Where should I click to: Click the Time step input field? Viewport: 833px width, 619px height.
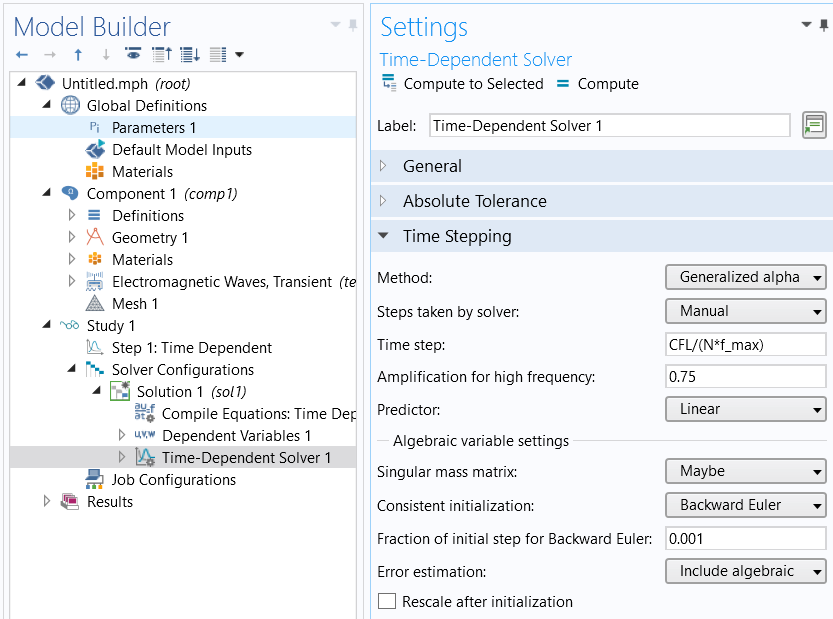point(745,345)
